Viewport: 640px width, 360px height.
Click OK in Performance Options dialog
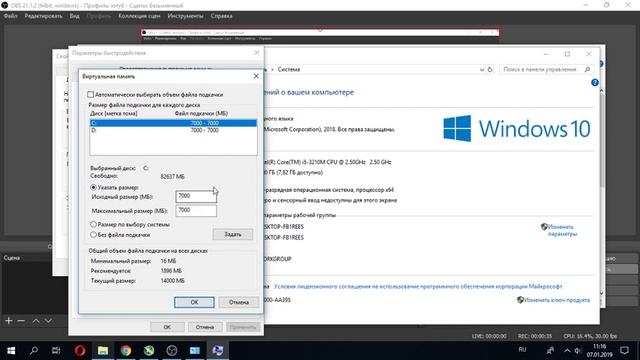[x=167, y=327]
